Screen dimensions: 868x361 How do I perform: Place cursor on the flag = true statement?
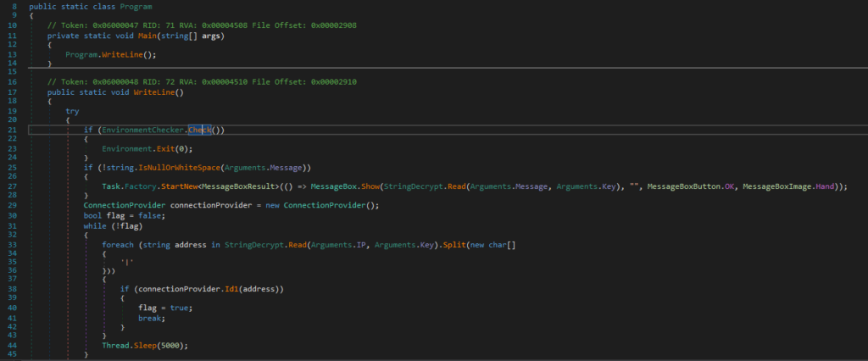click(165, 308)
